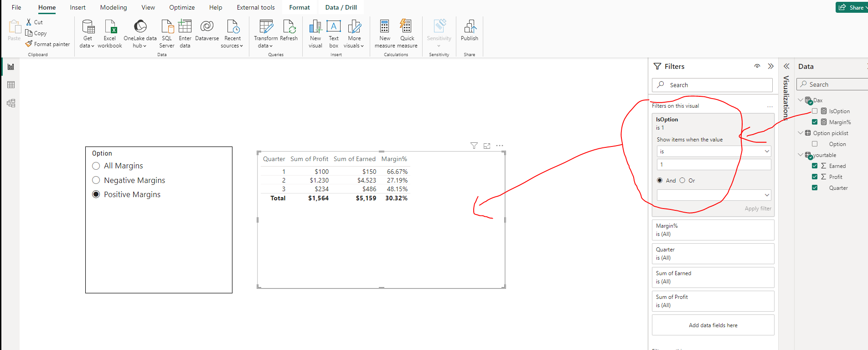This screenshot has width=868, height=350.
Task: Expand the Visualizations pane
Action: coord(786,66)
